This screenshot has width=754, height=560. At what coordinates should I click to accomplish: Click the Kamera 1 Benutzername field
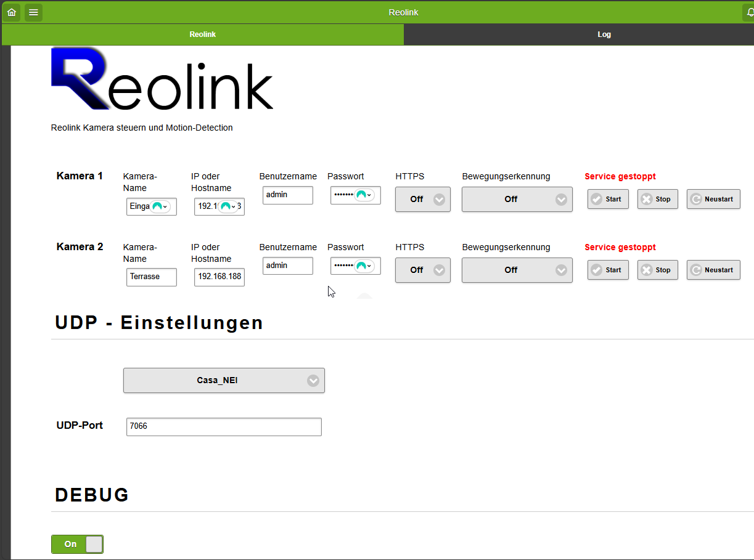(288, 195)
